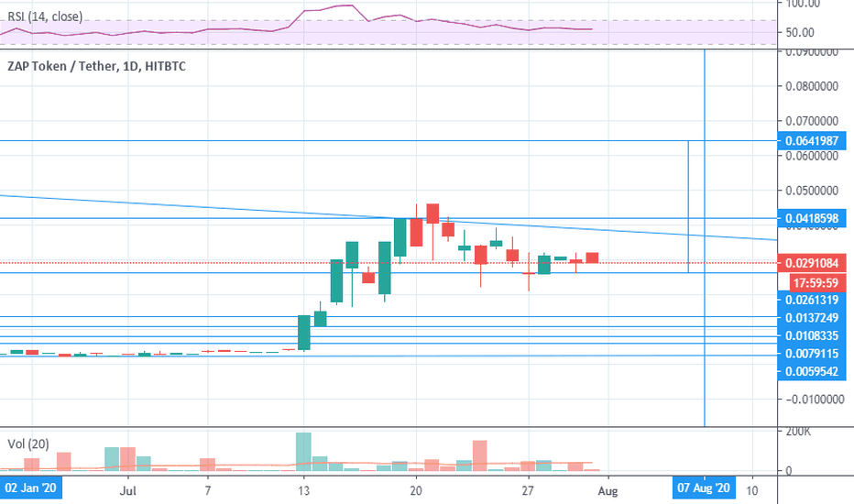Click the 0.0500000 price axis tick
This screenshot has width=854, height=504.
812,191
